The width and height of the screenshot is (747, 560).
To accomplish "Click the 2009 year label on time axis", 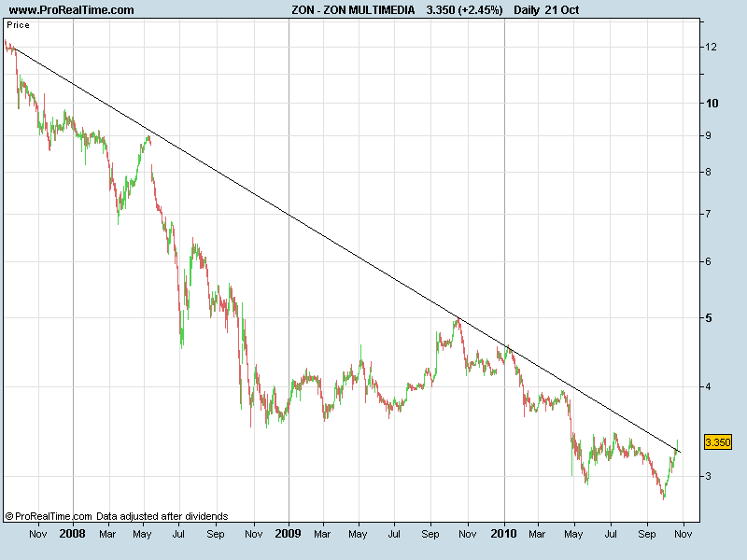I will [288, 534].
